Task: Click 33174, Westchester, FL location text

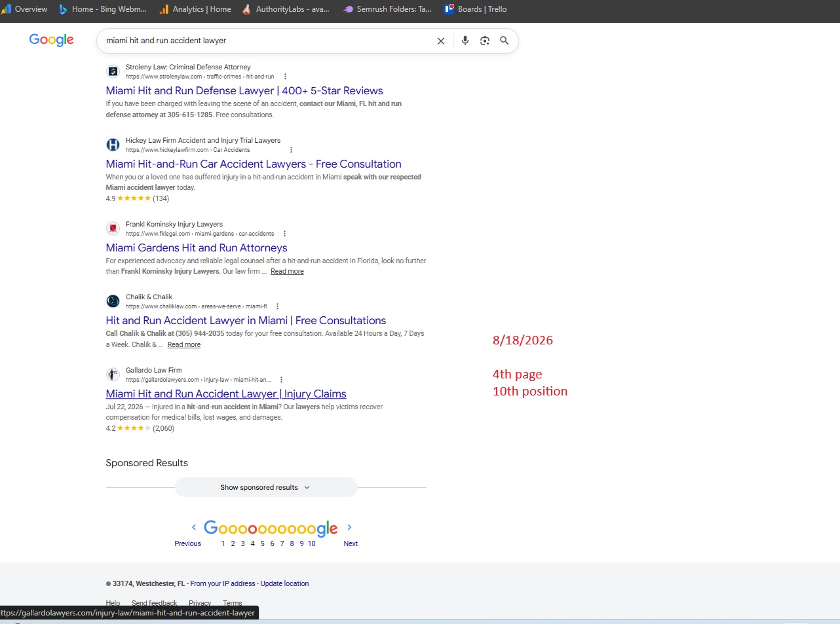Action: (x=149, y=583)
